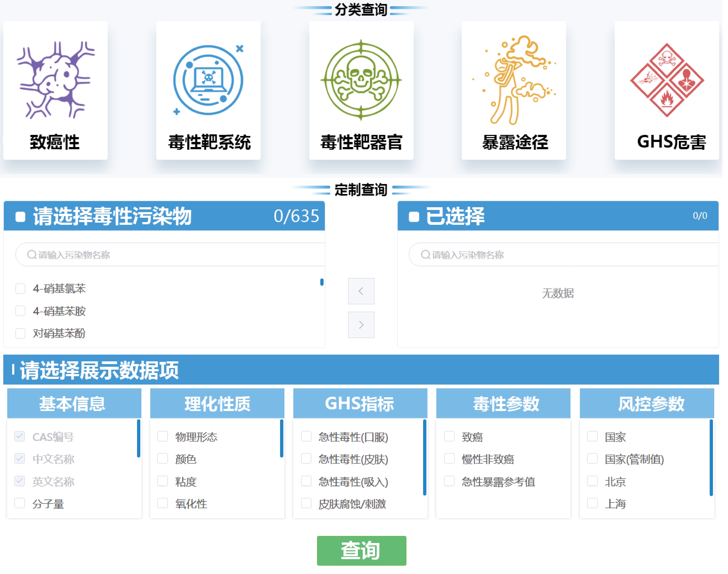Click the 0/0 selected counter
The width and height of the screenshot is (728, 574).
(700, 215)
